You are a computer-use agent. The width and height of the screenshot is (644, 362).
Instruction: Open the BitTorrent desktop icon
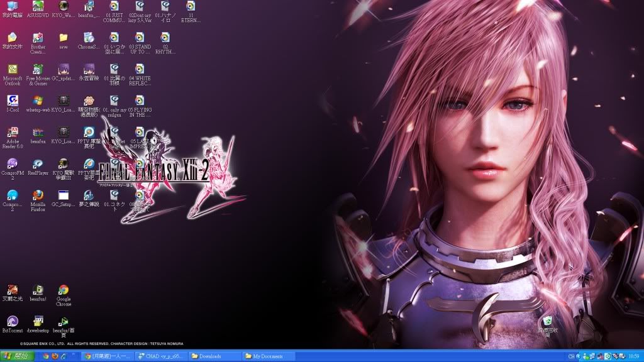tap(12, 322)
